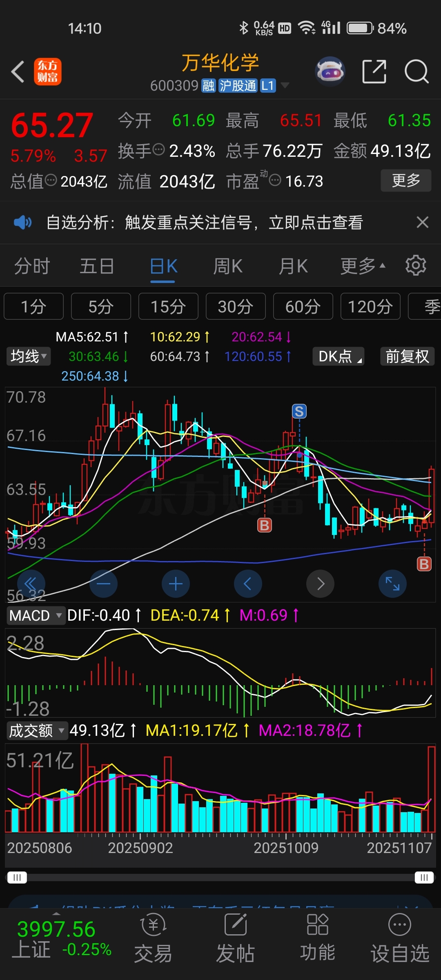Play the 自选分析 speaker icon
Viewport: 441px width, 980px height.
[x=22, y=223]
